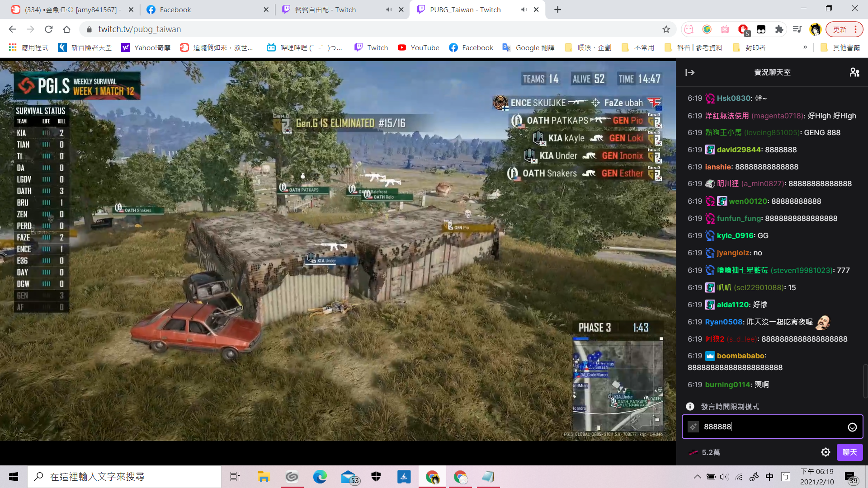Click the 更新 update button

click(x=840, y=29)
